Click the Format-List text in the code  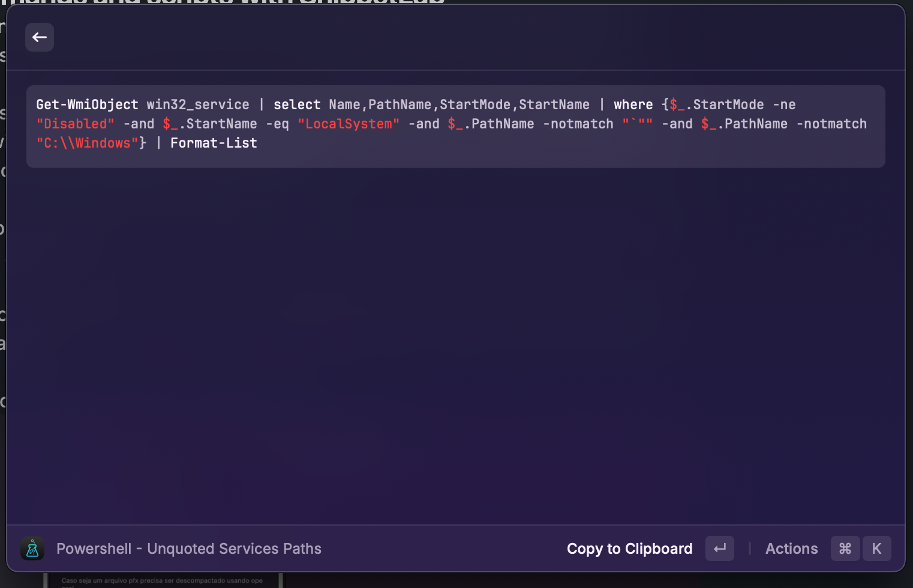point(214,143)
